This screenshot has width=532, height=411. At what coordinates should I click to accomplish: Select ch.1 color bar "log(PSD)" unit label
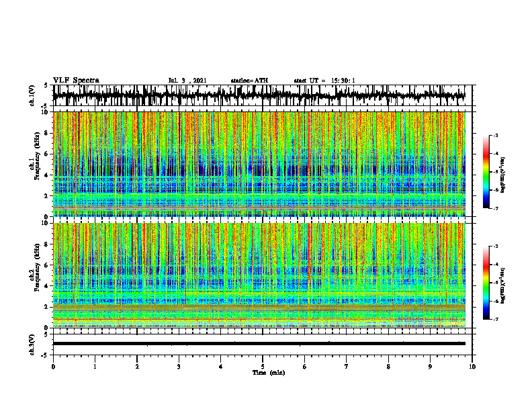(503, 175)
